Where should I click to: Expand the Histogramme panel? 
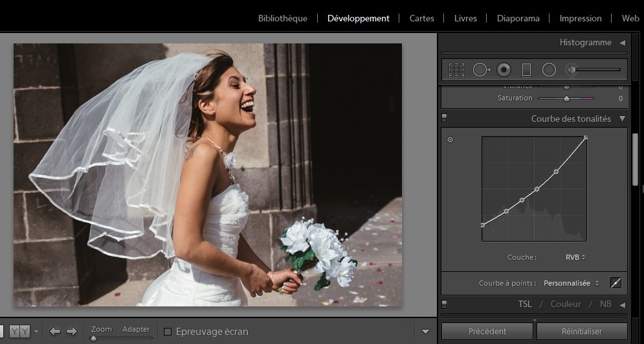point(622,43)
